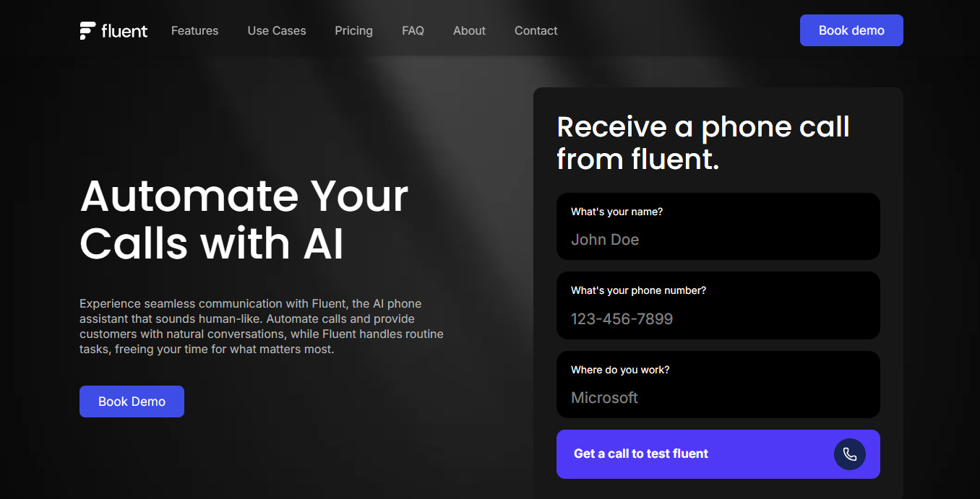Go to the About page
980x499 pixels.
[x=469, y=30]
